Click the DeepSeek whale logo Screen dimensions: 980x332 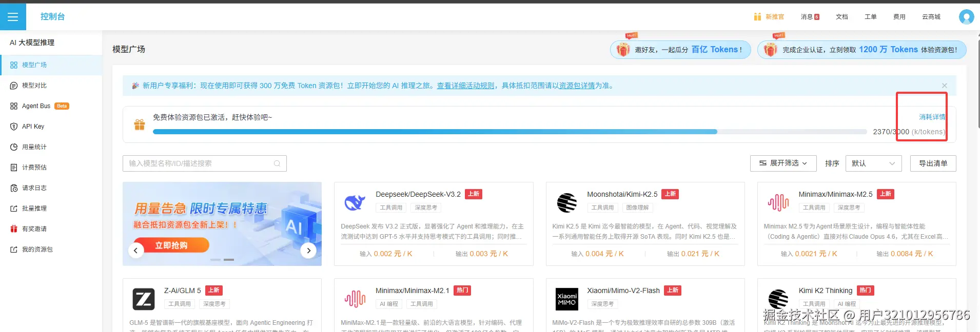pos(355,203)
